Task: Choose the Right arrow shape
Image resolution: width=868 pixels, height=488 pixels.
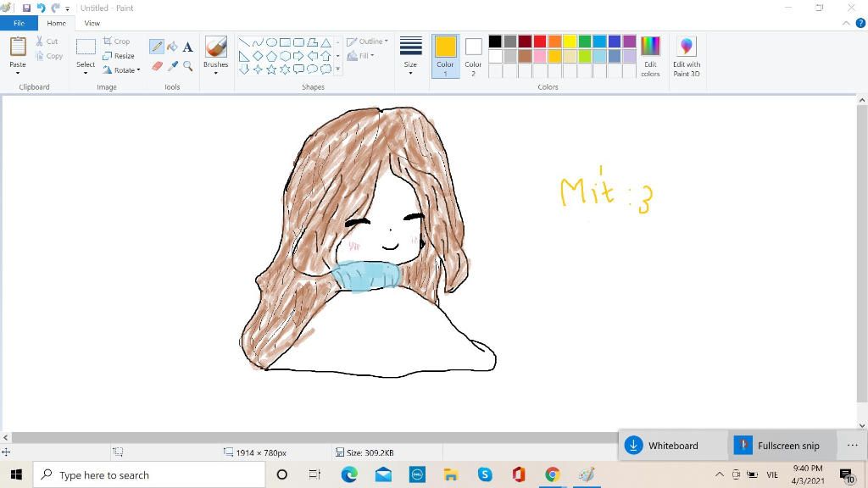Action: pos(298,56)
